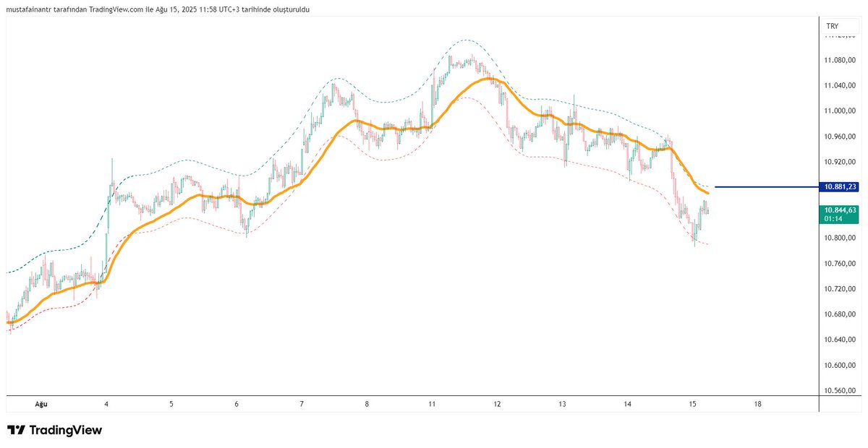Click the 10.920,00 price axis label
Screen dimensions: 868x448
(x=840, y=162)
